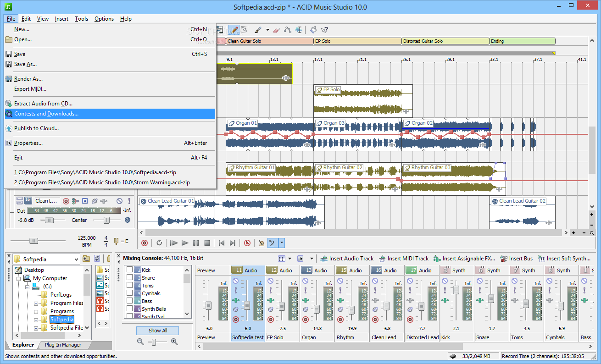Click the Refresh icon in the Explorer
This screenshot has width=601, height=364.
pos(97,259)
